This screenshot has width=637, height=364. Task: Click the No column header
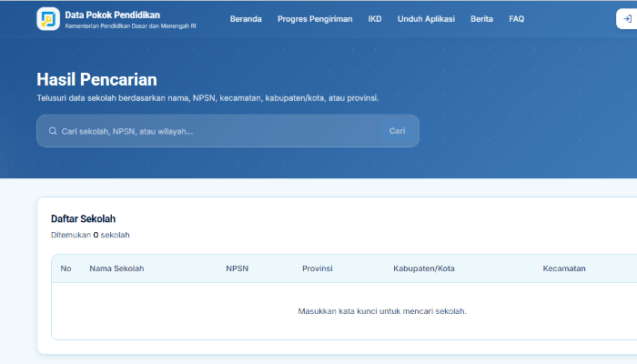pyautogui.click(x=66, y=268)
